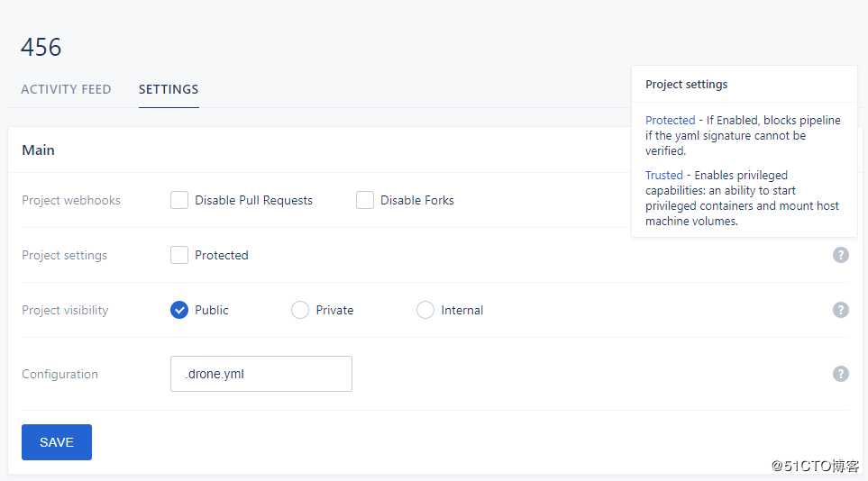Click the Configuration row label
The height and width of the screenshot is (481, 868).
pos(59,374)
